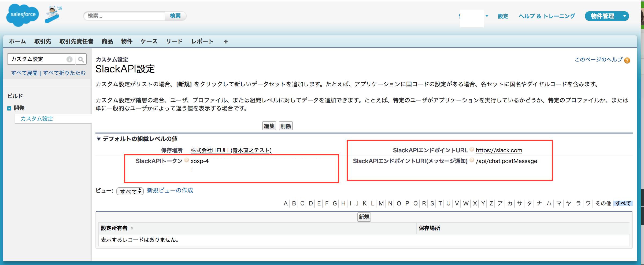Viewport: 644px width, 265px height.
Task: Open the https://slack.com link
Action: (x=499, y=150)
